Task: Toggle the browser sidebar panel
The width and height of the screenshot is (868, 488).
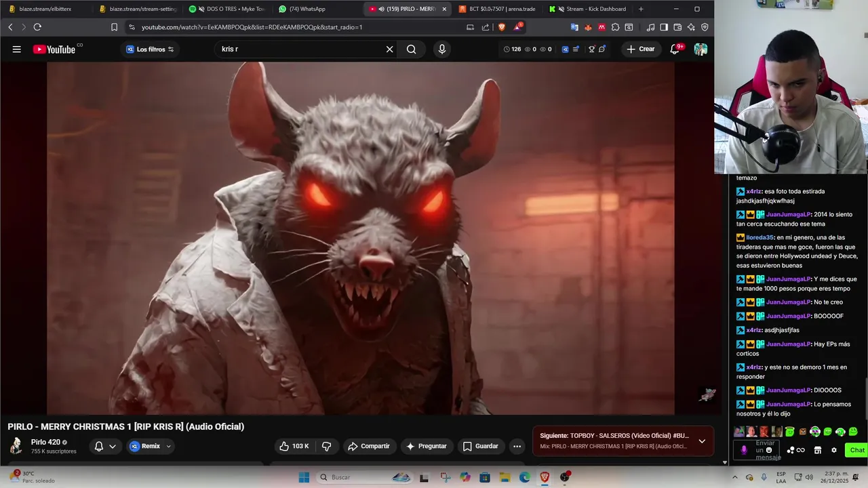Action: pyautogui.click(x=664, y=27)
